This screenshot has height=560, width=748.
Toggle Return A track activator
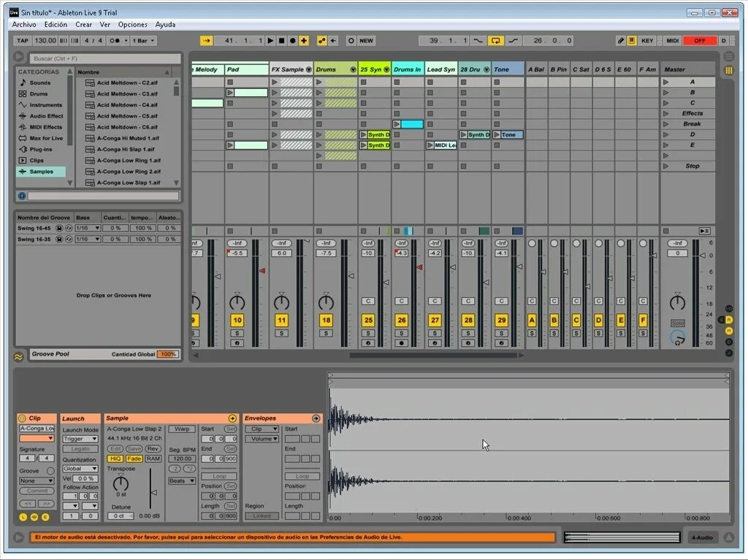click(532, 320)
